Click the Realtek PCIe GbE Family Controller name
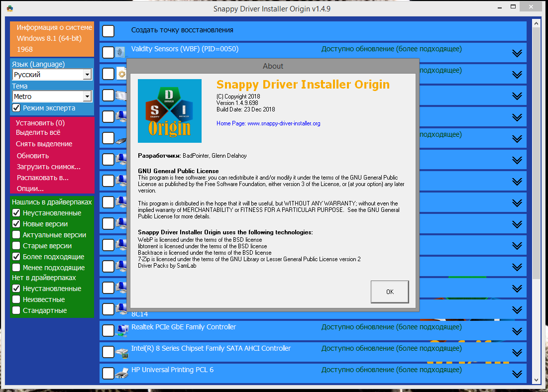The height and width of the screenshot is (392, 548). tap(184, 327)
